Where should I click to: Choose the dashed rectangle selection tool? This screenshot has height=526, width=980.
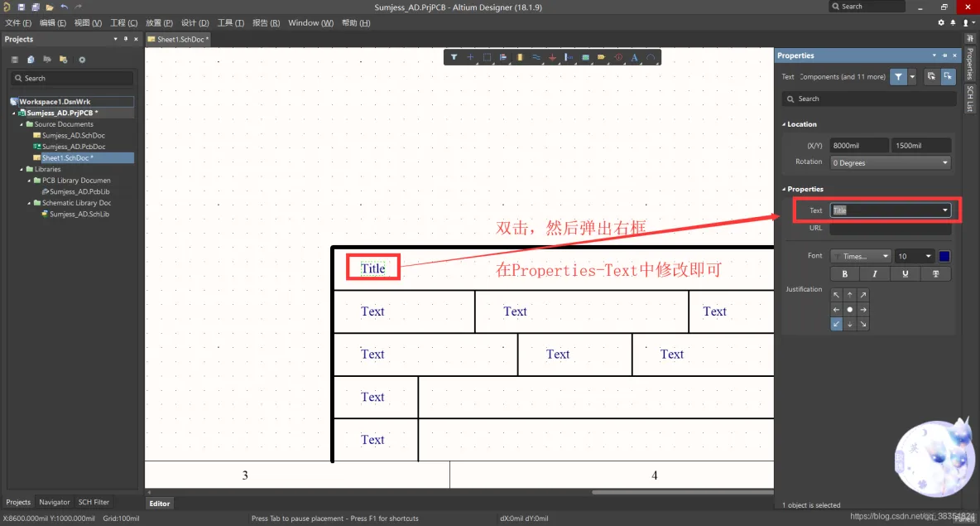pos(487,57)
